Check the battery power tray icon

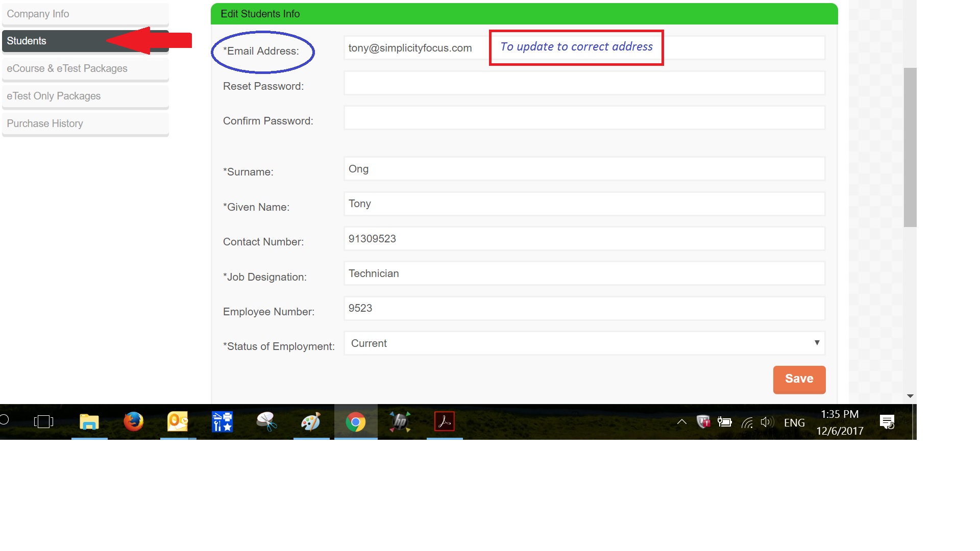(x=725, y=422)
